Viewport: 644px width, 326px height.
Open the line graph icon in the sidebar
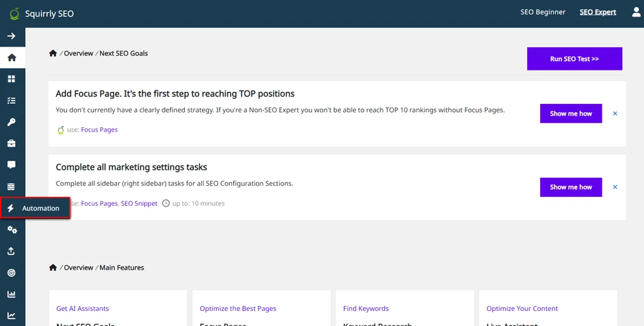pos(11,316)
